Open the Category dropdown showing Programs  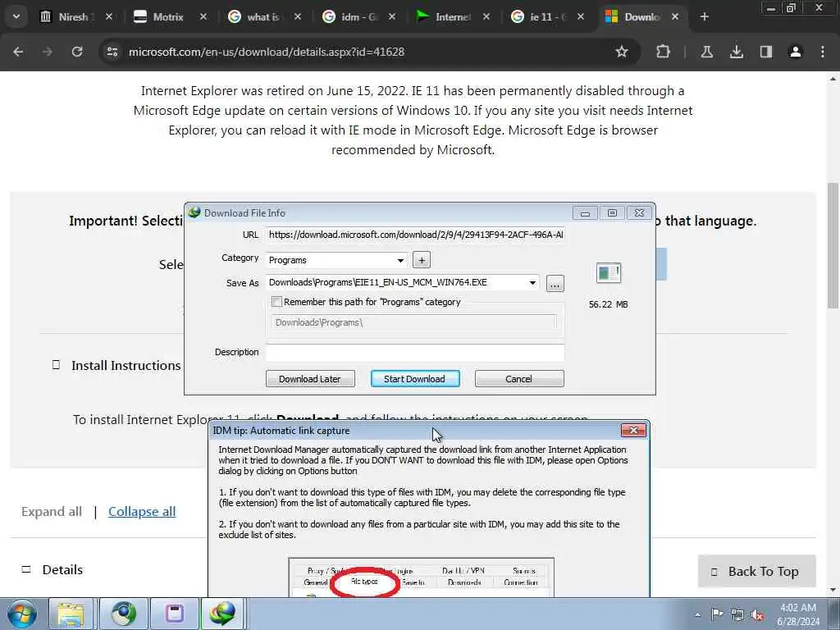(x=336, y=260)
